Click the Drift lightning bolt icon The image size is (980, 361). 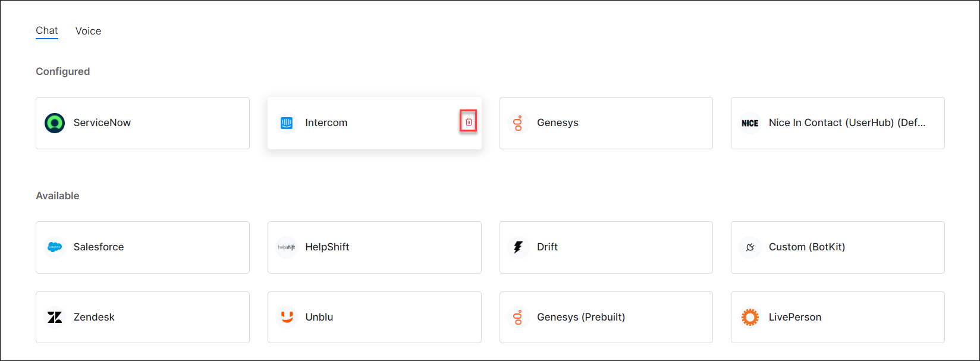click(x=518, y=247)
